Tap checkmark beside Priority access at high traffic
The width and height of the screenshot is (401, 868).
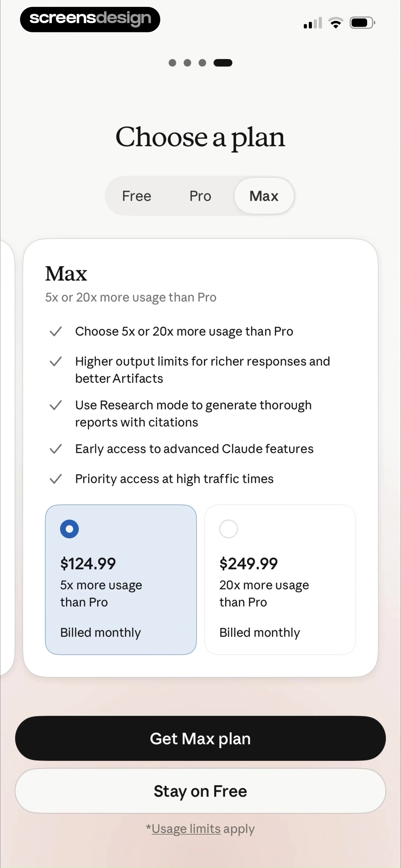[x=56, y=479]
